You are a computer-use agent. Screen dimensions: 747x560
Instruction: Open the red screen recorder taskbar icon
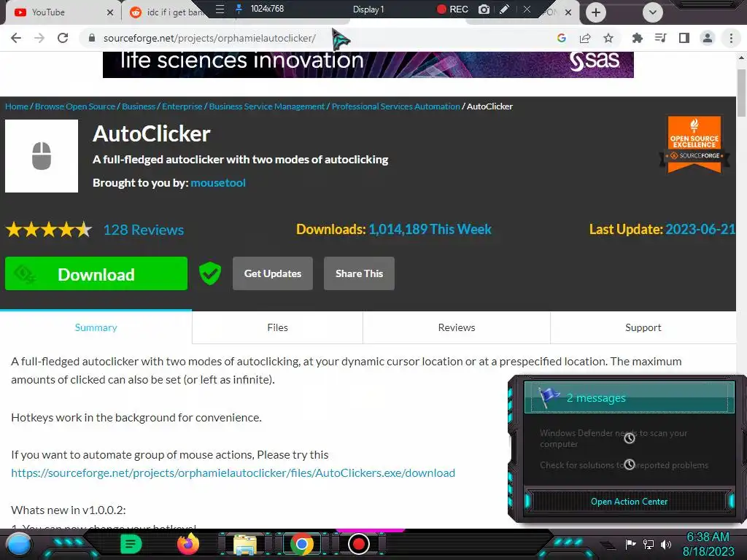click(359, 544)
